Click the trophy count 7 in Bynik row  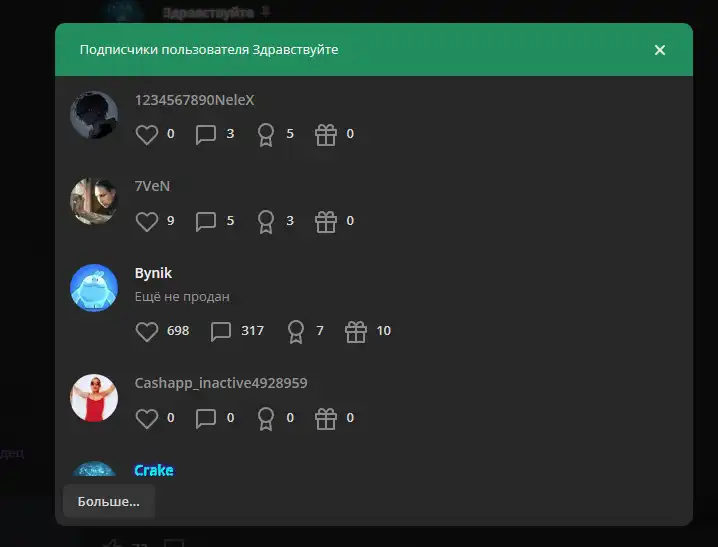click(320, 330)
